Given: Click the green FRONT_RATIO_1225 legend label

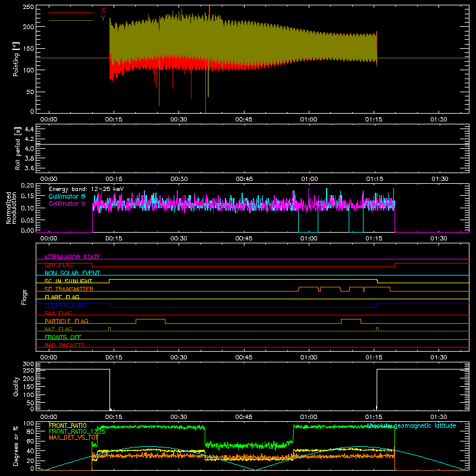Looking at the screenshot, I should click(x=77, y=431).
